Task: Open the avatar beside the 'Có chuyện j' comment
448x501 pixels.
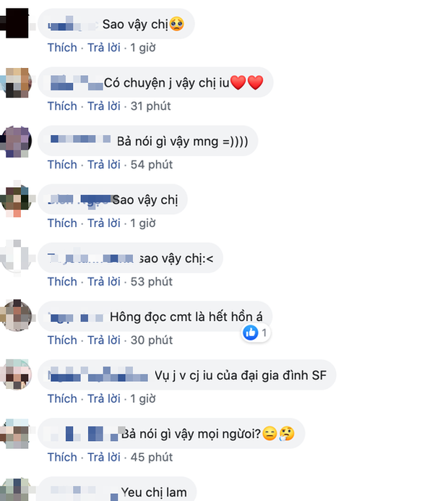Action: (16, 82)
